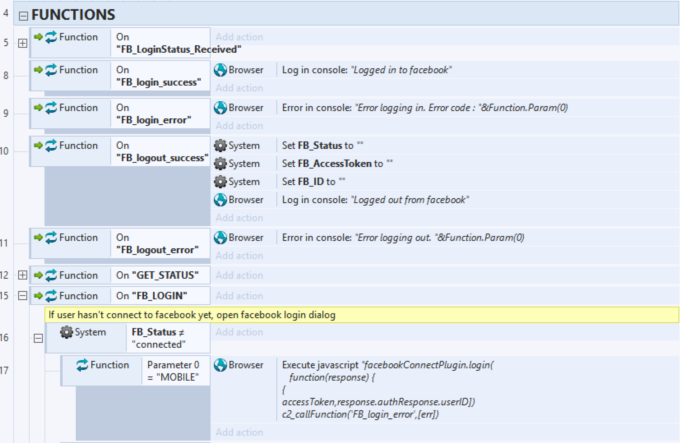Click Browser globe icon for Execute javascript action
680x443 pixels.
(x=220, y=365)
